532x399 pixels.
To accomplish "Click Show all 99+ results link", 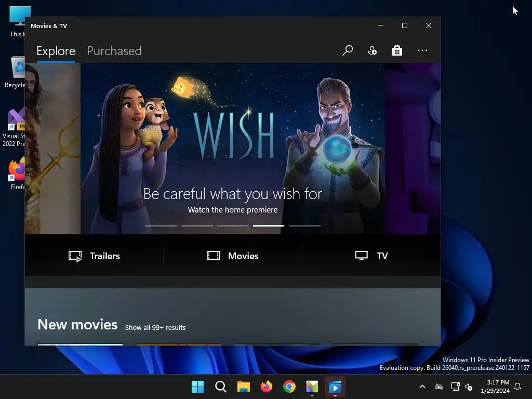I will 155,327.
